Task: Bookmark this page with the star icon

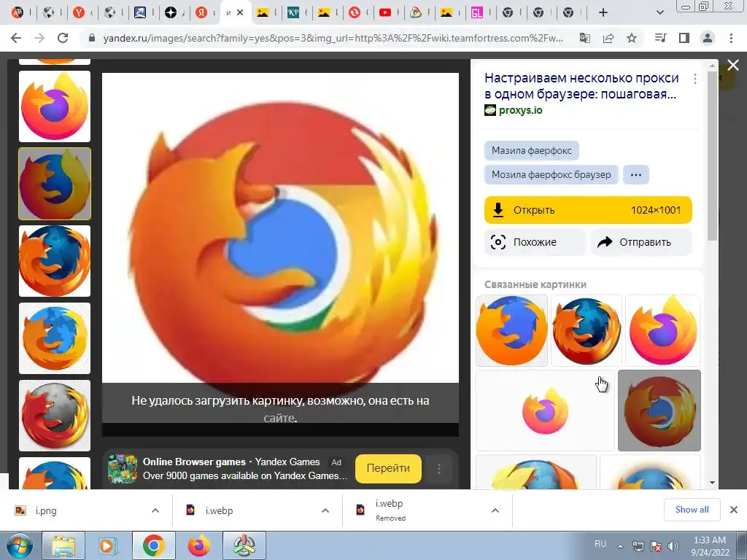Action: click(632, 38)
